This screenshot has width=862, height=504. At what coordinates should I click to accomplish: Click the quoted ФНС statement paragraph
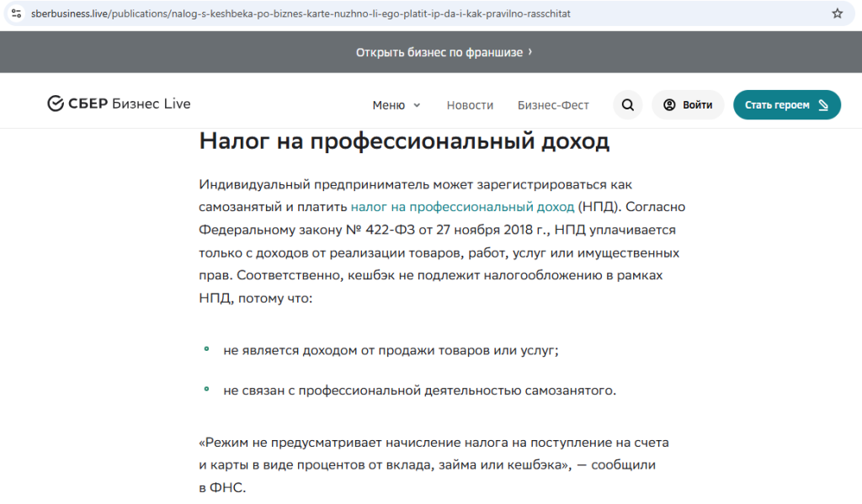[x=434, y=464]
